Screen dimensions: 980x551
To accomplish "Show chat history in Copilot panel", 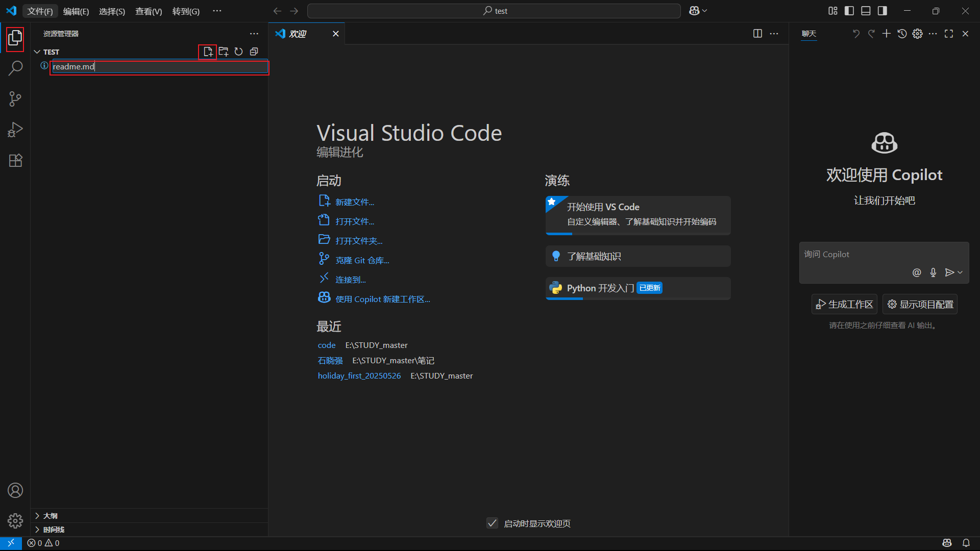I will (902, 34).
